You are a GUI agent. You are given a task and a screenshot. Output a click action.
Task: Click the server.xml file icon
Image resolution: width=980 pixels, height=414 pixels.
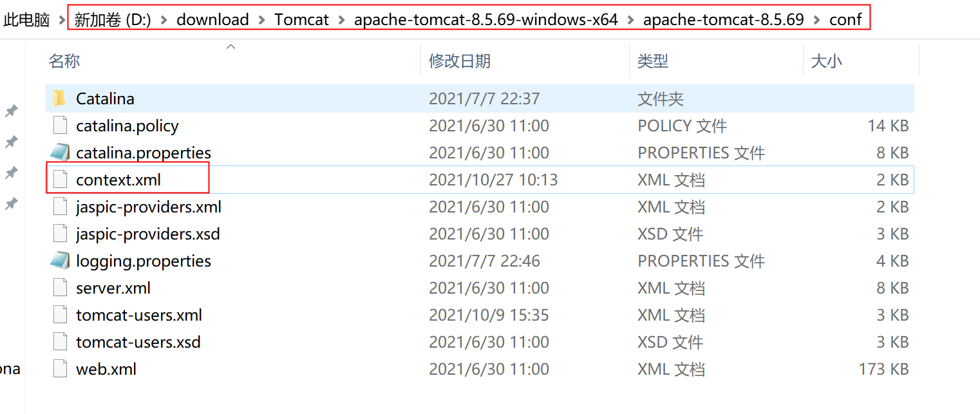[x=60, y=288]
